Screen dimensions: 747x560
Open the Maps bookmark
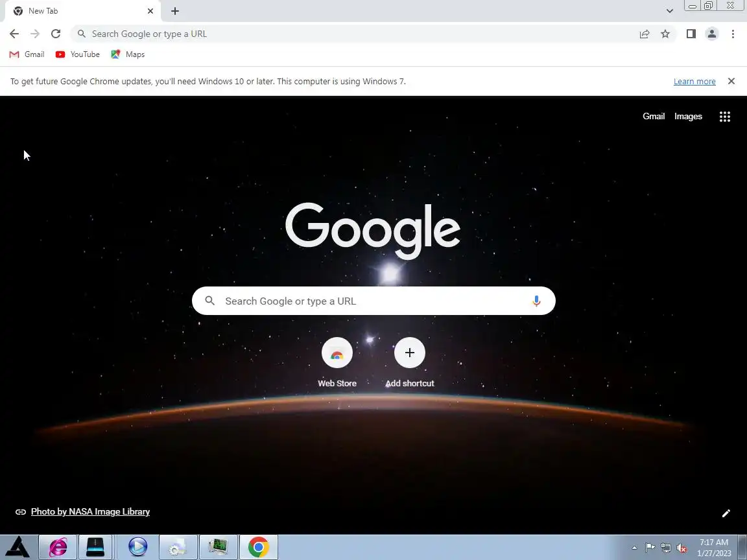128,54
